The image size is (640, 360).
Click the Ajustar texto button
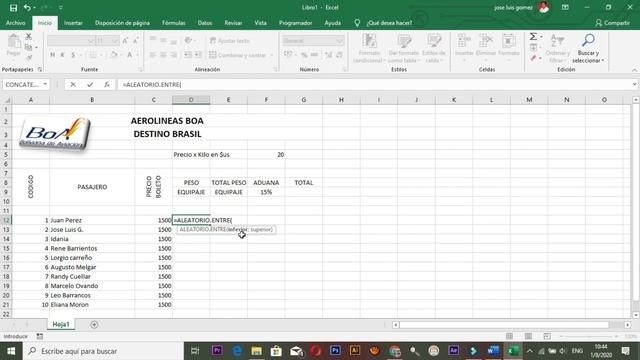230,41
